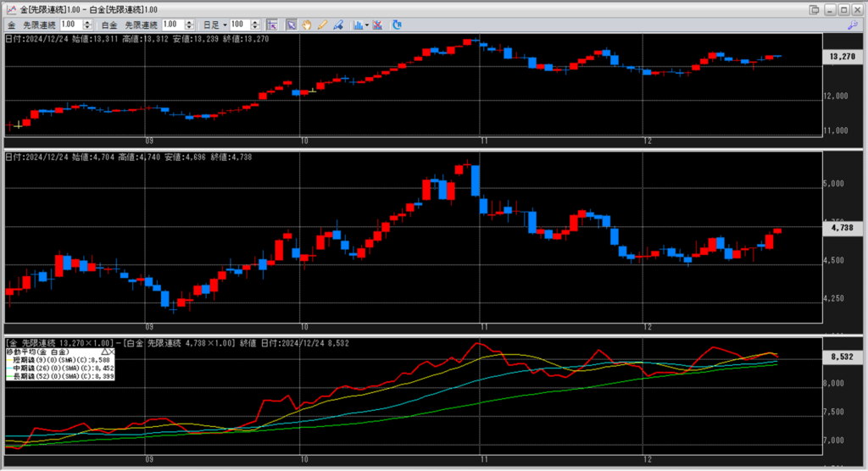Click the yellow 短期線 legend color line
The height and width of the screenshot is (471, 868).
pyautogui.click(x=9, y=359)
